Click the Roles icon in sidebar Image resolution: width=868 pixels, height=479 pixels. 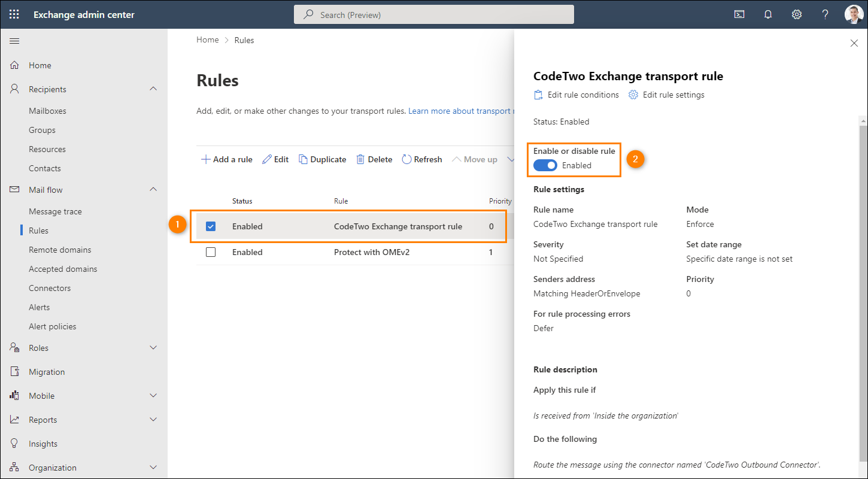15,348
